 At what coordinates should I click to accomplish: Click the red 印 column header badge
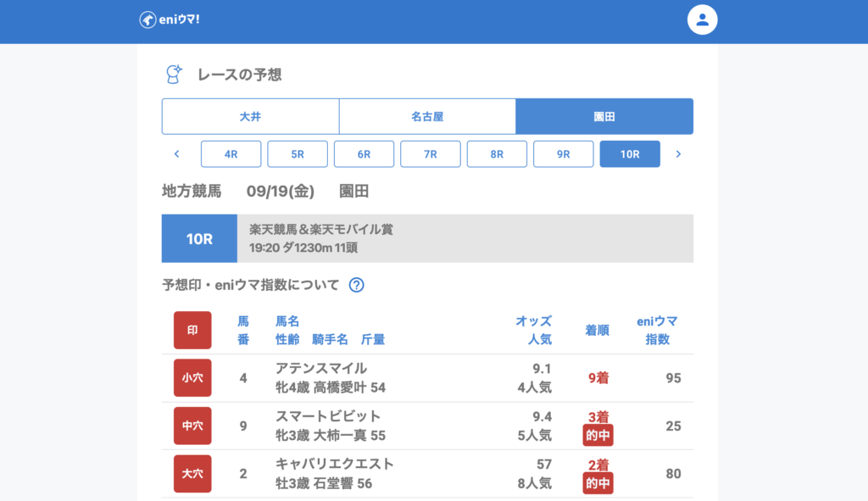(x=192, y=331)
